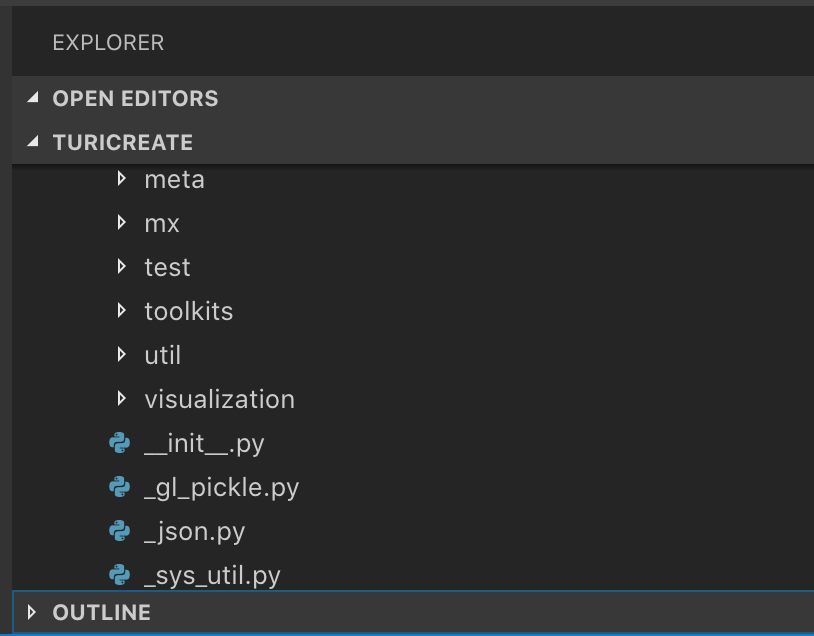The width and height of the screenshot is (814, 636).
Task: Click the disclosure arrow beside visualization
Action: click(x=122, y=399)
